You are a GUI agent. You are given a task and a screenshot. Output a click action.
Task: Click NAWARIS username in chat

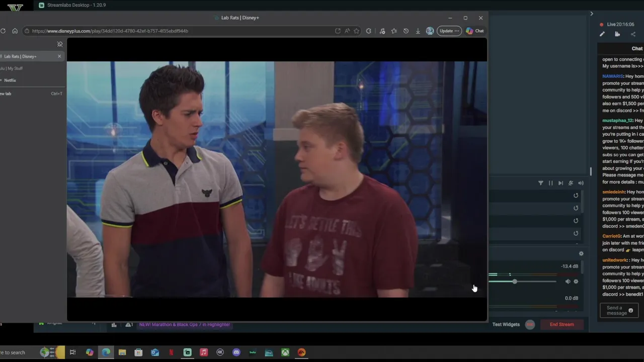[x=613, y=76]
